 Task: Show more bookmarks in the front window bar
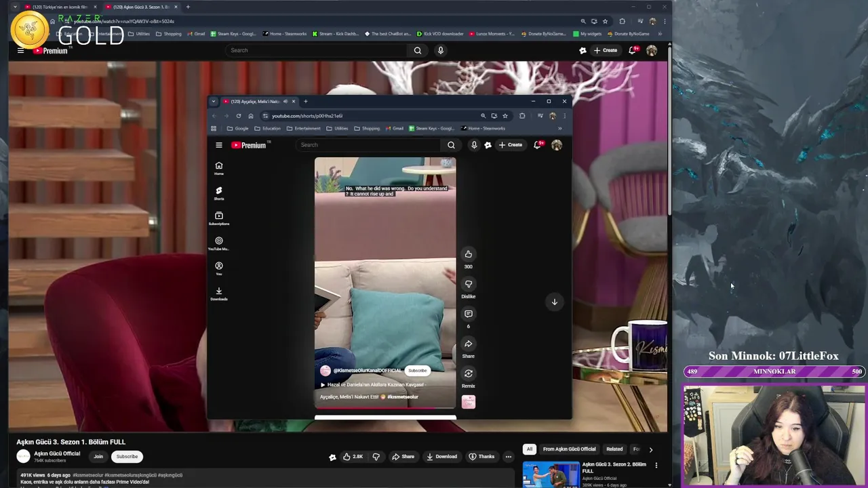click(559, 128)
